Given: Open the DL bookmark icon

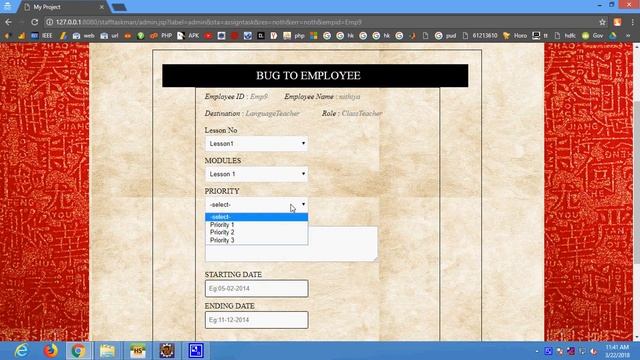Looking at the screenshot, I should tap(261, 36).
